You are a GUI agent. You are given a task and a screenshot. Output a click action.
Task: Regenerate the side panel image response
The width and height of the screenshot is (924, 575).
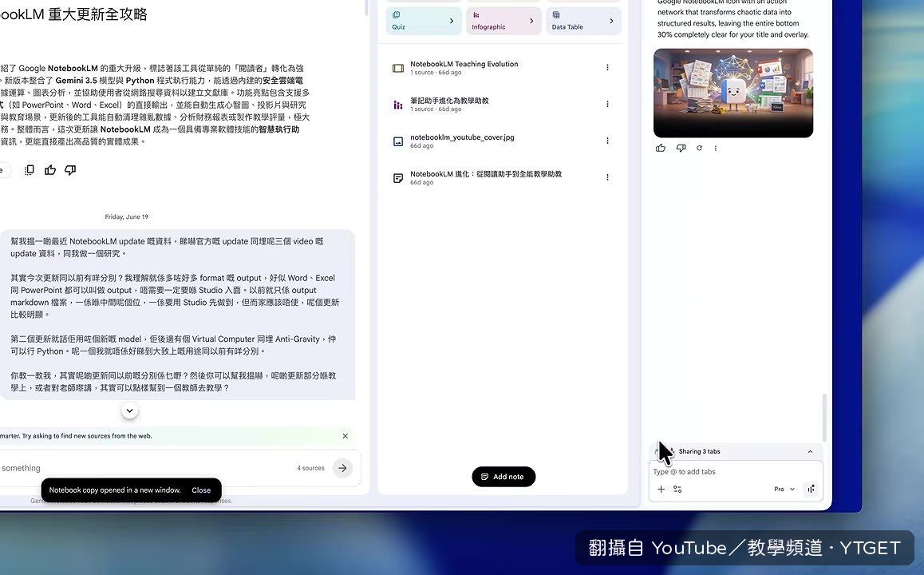click(x=700, y=148)
